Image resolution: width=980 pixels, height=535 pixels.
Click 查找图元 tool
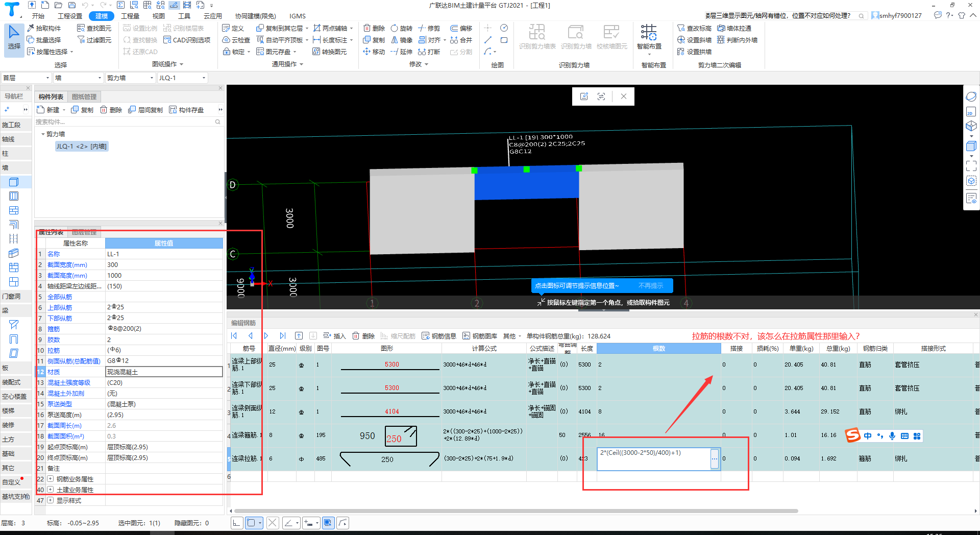click(94, 28)
